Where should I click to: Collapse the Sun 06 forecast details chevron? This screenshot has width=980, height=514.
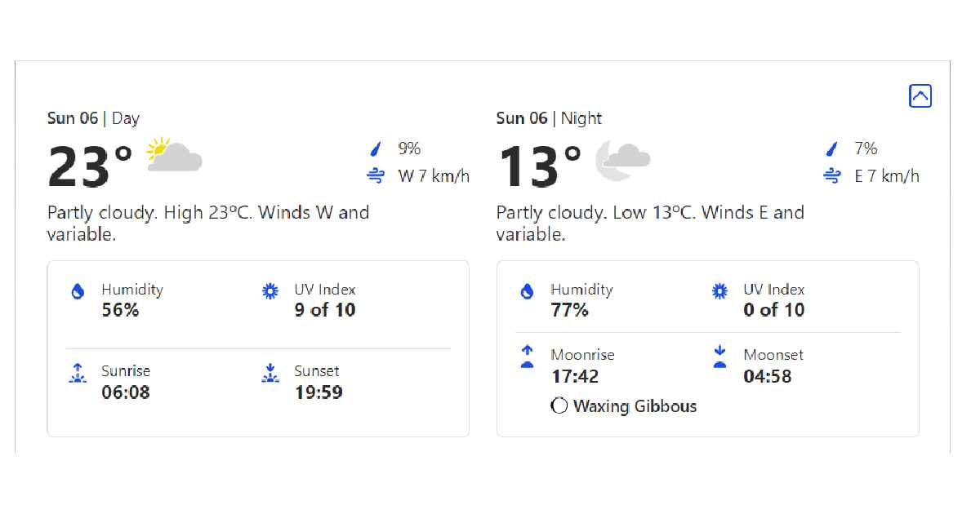[x=920, y=96]
